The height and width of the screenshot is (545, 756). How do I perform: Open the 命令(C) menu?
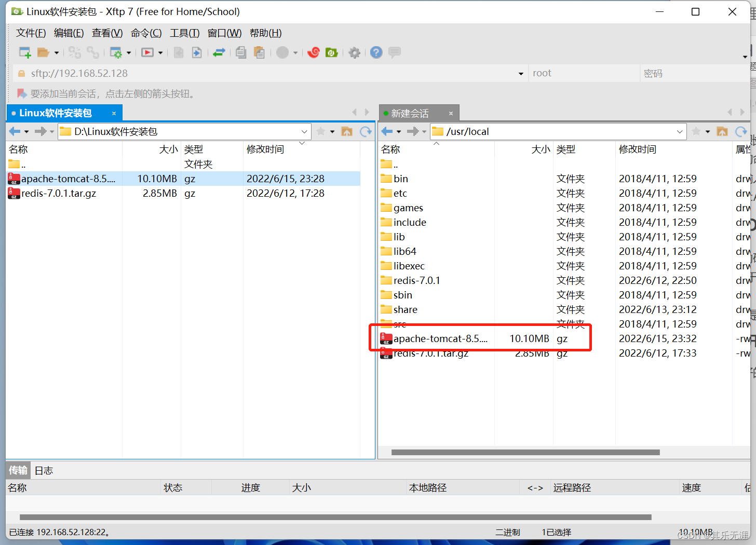146,33
